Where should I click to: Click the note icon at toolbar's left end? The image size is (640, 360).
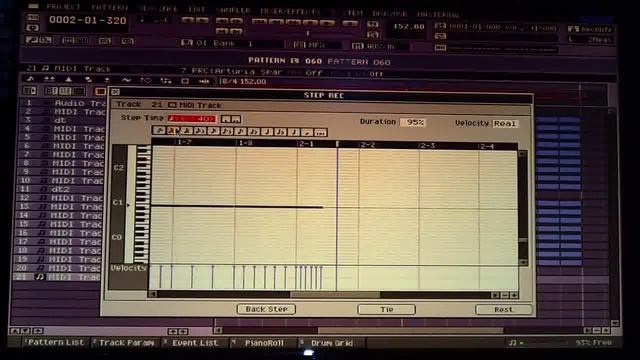point(30,79)
